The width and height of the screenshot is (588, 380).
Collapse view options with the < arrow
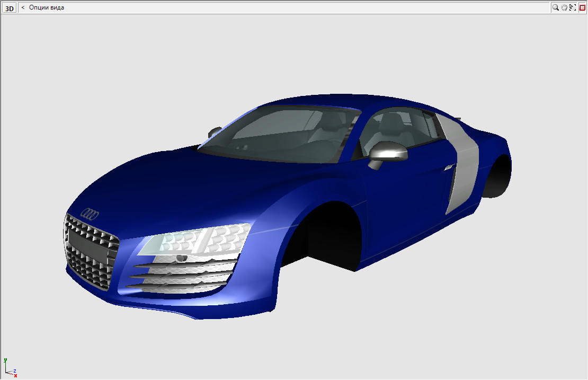click(x=23, y=7)
